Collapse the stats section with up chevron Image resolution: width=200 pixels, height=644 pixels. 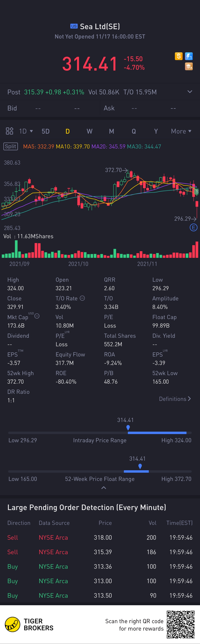pyautogui.click(x=103, y=488)
